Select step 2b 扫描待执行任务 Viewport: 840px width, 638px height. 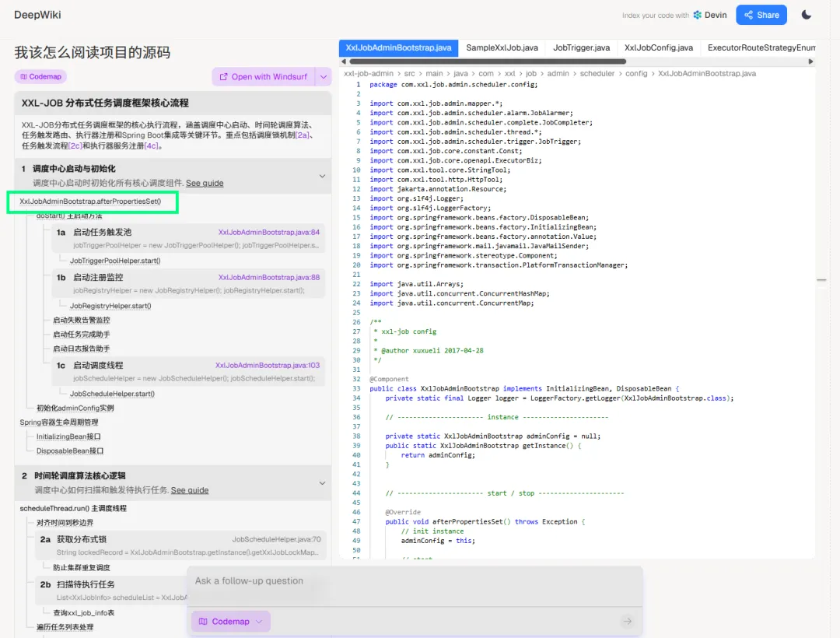111,590
